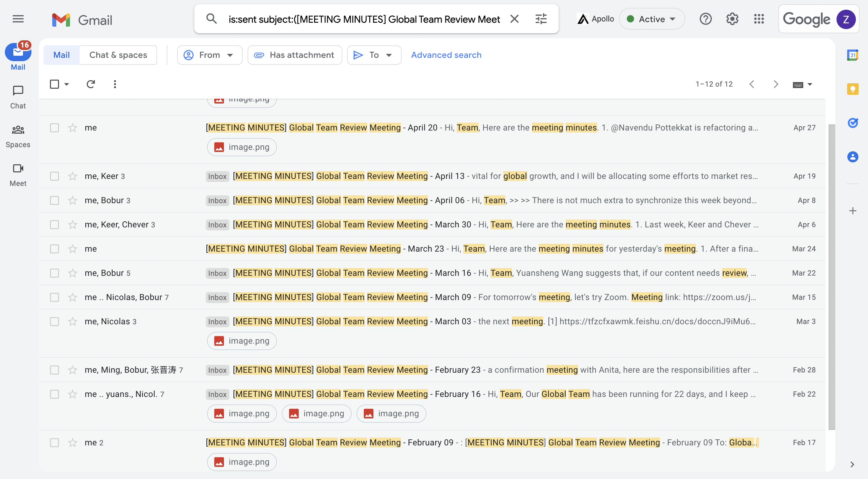Tick the checkbox for the April 06 email
The image size is (868, 479).
pyautogui.click(x=54, y=200)
